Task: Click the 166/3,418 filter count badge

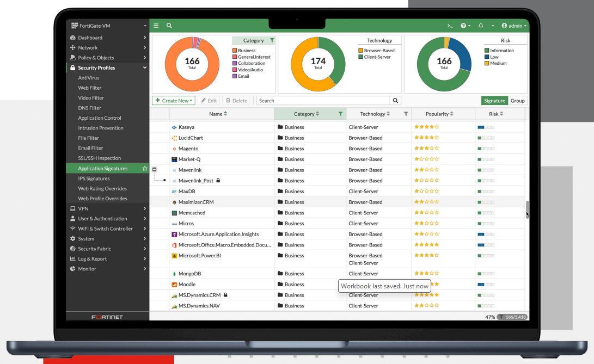Action: (512, 317)
